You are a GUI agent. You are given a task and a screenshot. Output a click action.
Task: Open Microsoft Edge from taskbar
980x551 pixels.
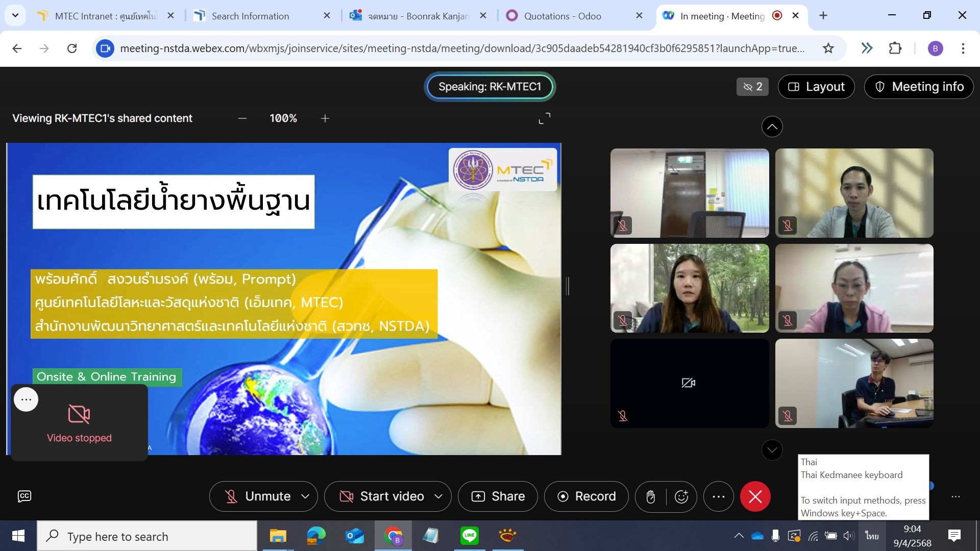pyautogui.click(x=316, y=536)
